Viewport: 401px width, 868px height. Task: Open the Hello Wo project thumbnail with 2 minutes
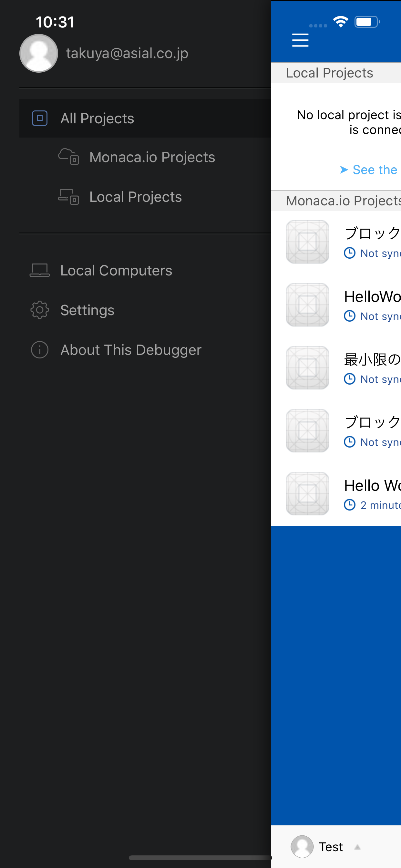(x=307, y=494)
